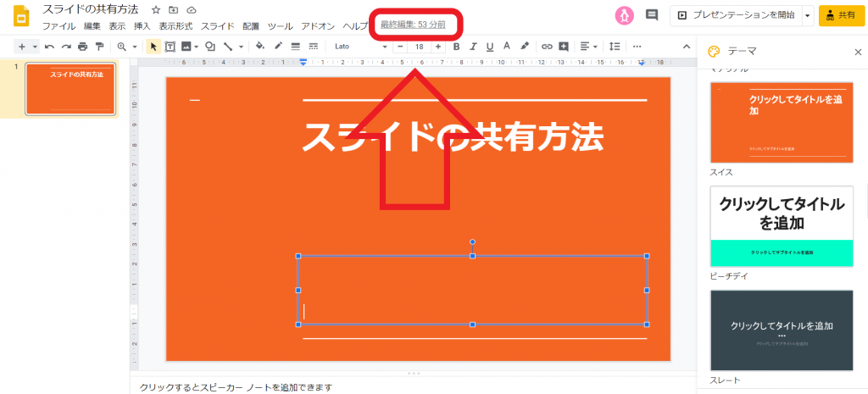Open the 編集 menu
The image size is (868, 394).
(x=92, y=26)
